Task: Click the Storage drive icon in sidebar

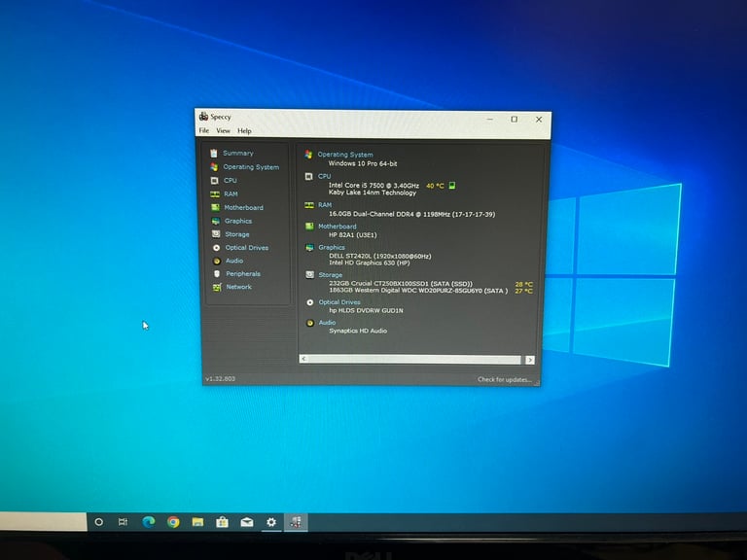Action: [x=216, y=233]
